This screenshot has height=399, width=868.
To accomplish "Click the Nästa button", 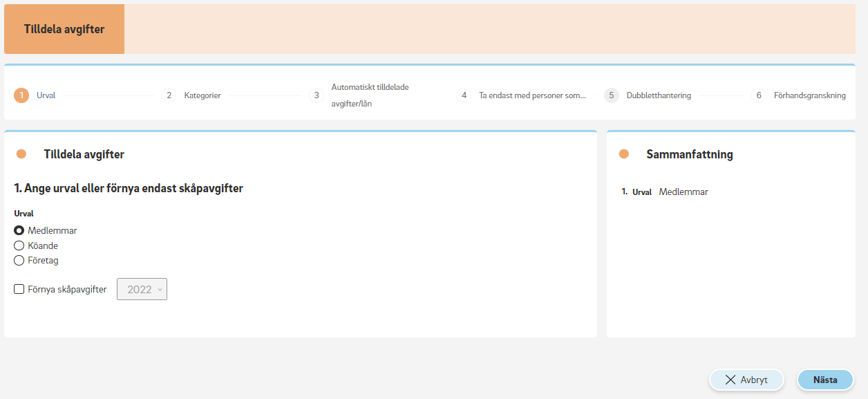I will tap(825, 380).
